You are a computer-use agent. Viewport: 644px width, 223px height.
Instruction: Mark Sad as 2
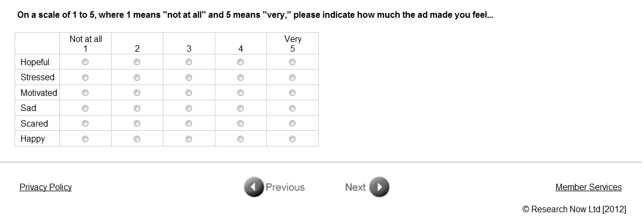tap(137, 108)
